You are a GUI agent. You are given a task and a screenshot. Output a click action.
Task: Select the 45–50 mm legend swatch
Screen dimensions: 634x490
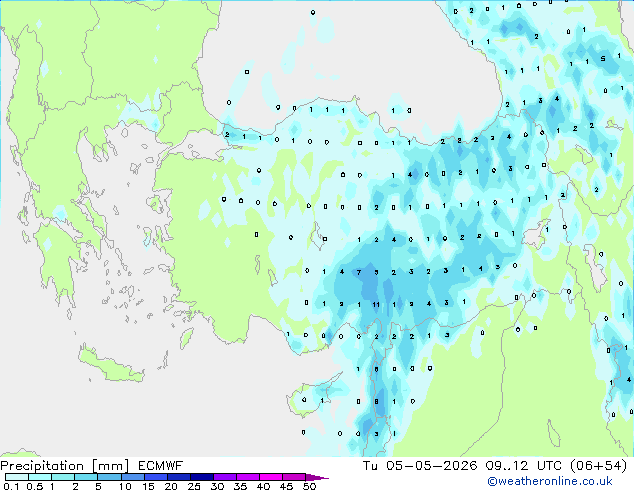click(294, 477)
